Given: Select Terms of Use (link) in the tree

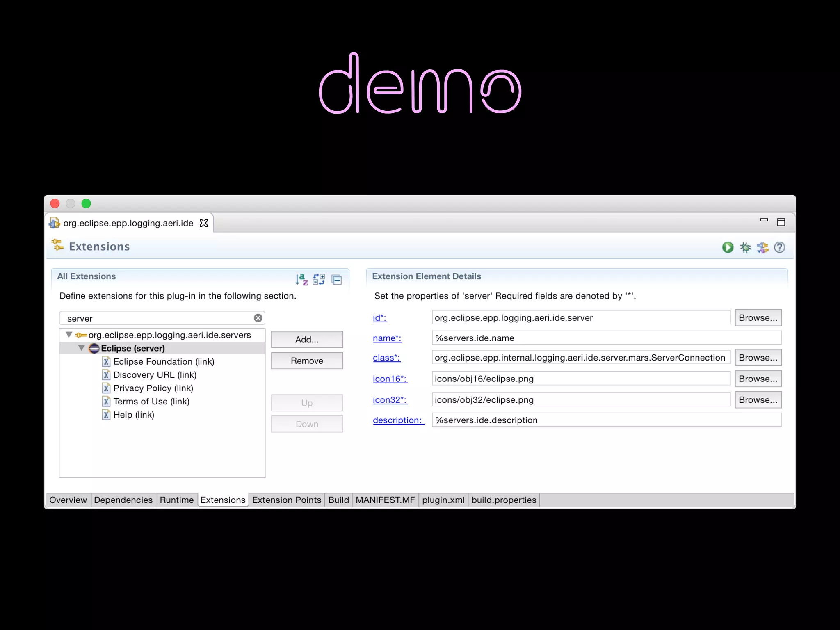Looking at the screenshot, I should (x=151, y=401).
